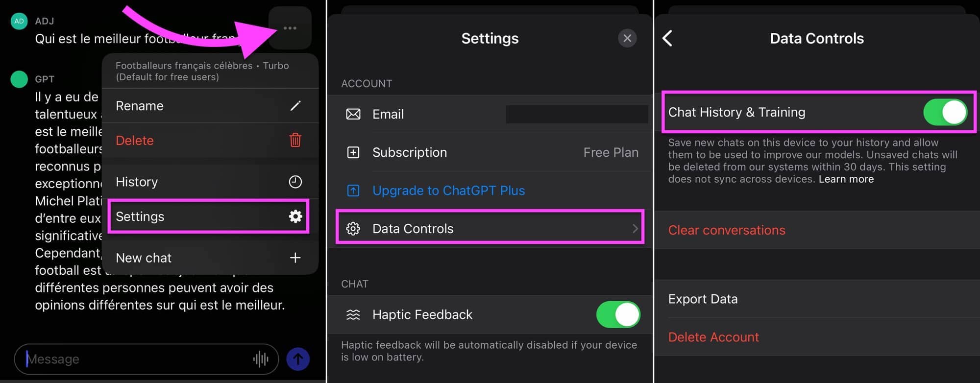Tap the voice input waveform icon

(x=261, y=359)
